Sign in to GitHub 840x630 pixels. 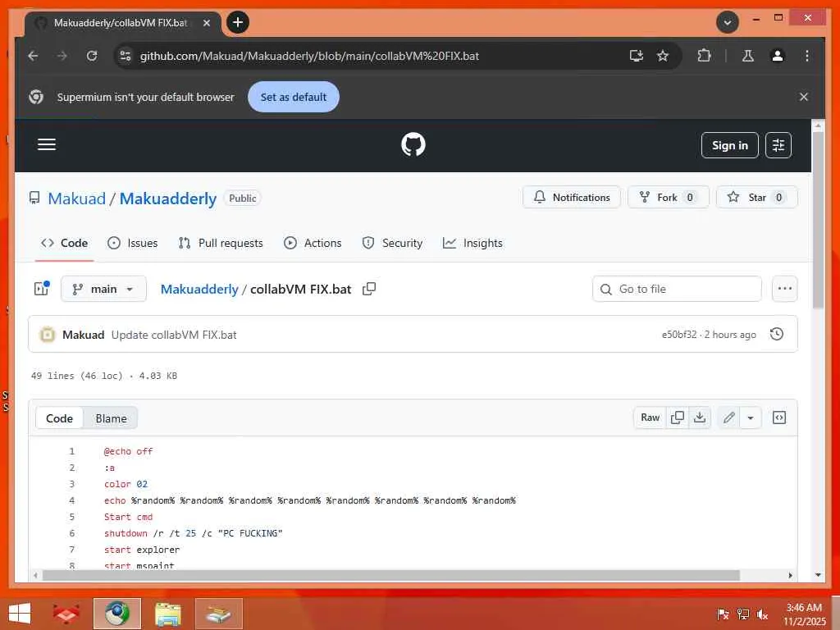coord(729,145)
